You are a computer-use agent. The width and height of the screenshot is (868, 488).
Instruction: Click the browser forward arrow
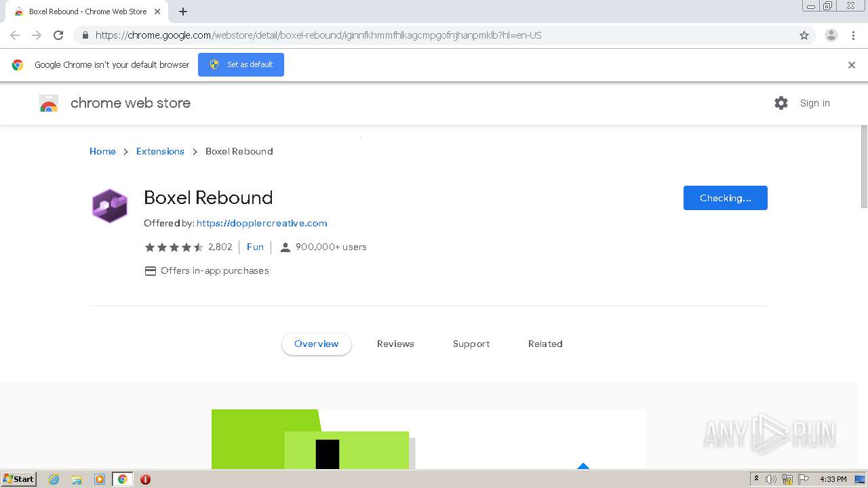click(x=37, y=35)
